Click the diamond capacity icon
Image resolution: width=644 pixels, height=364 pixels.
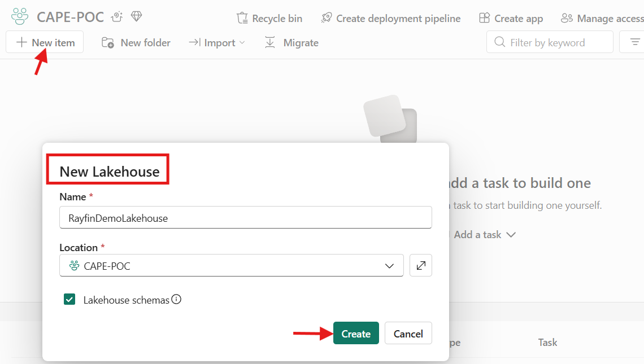coord(136,16)
